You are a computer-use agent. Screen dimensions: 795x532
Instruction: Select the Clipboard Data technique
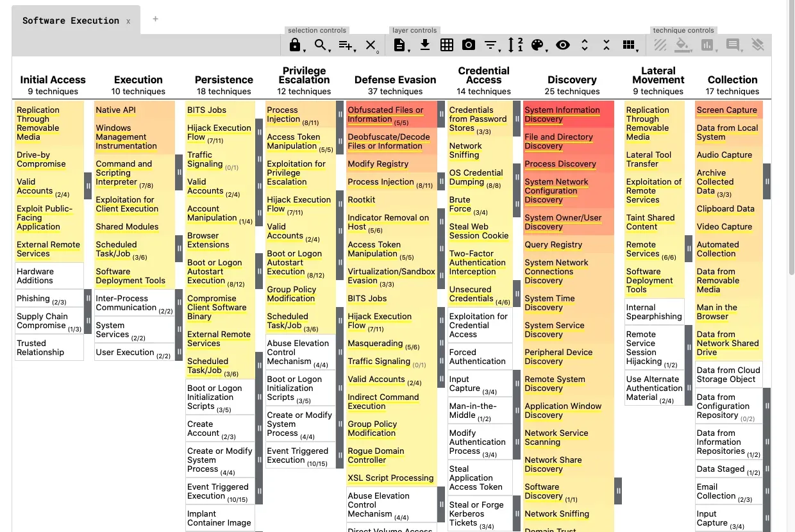click(729, 208)
